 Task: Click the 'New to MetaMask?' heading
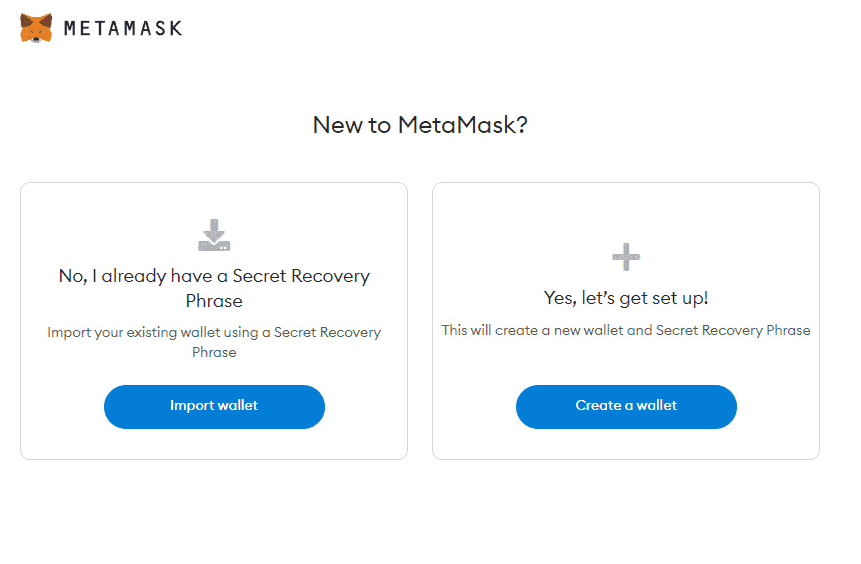tap(420, 125)
